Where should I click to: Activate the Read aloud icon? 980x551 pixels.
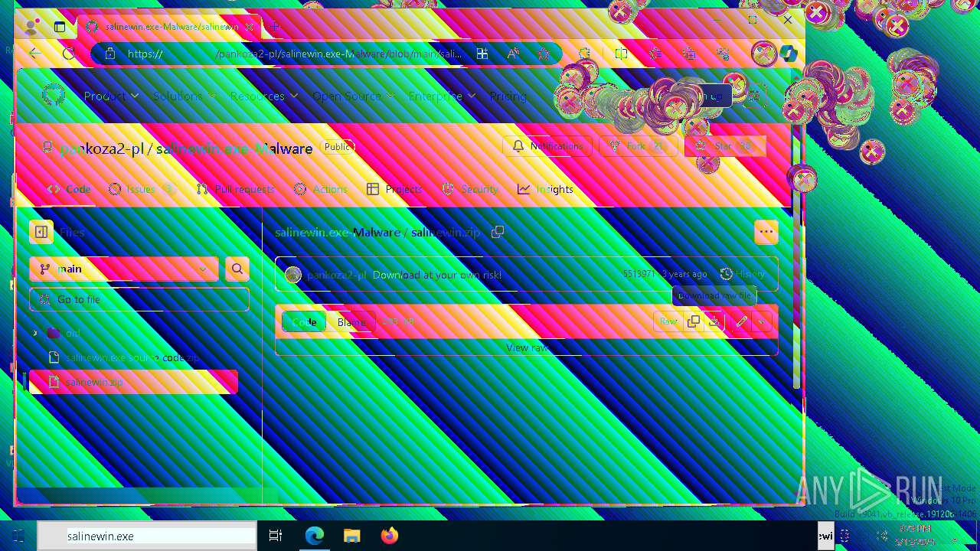pos(513,54)
